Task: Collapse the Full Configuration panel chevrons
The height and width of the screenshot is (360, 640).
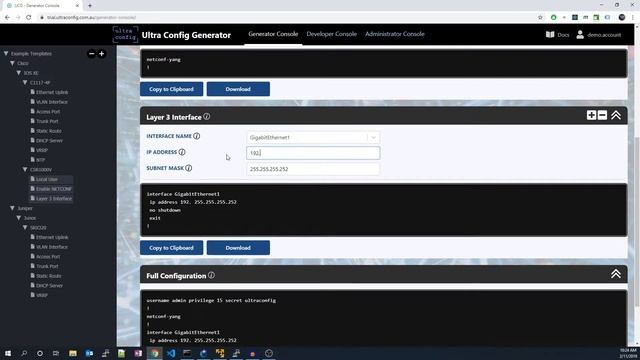Action: coord(616,273)
